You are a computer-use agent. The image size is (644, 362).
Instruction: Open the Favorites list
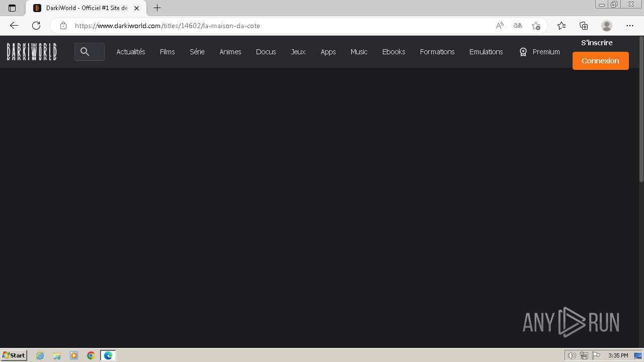coord(561,26)
